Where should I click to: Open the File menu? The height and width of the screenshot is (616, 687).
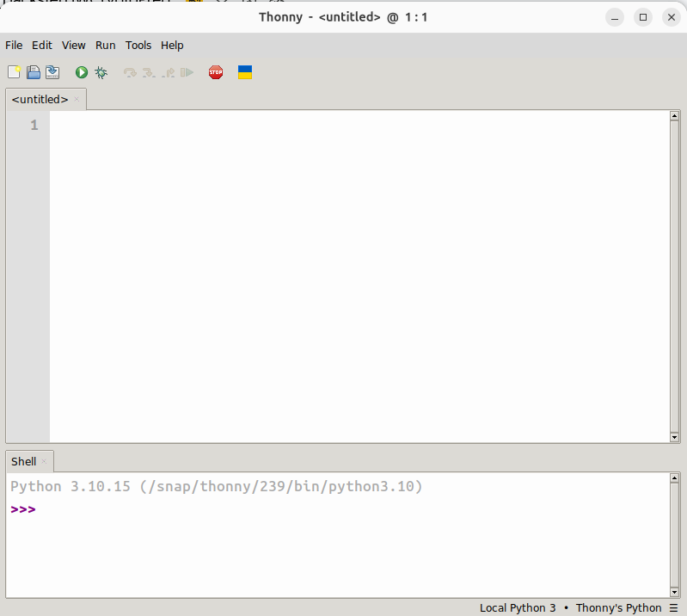pos(14,46)
